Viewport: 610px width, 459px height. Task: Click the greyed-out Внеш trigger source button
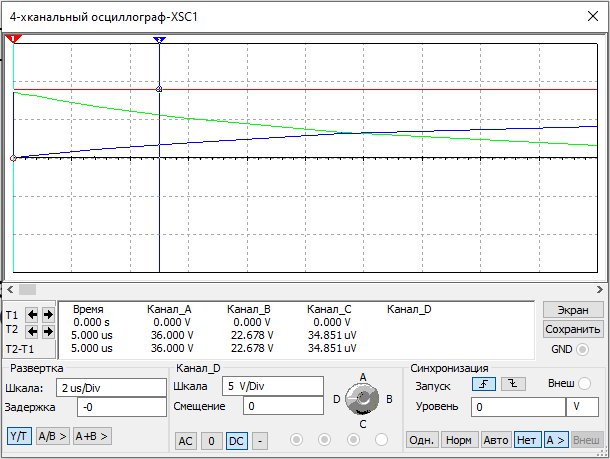586,440
